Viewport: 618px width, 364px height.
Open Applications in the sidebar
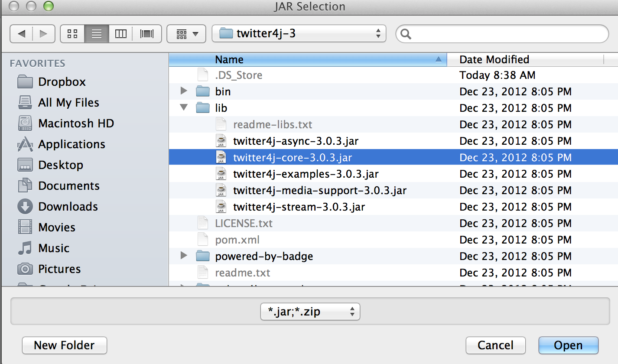(61, 144)
